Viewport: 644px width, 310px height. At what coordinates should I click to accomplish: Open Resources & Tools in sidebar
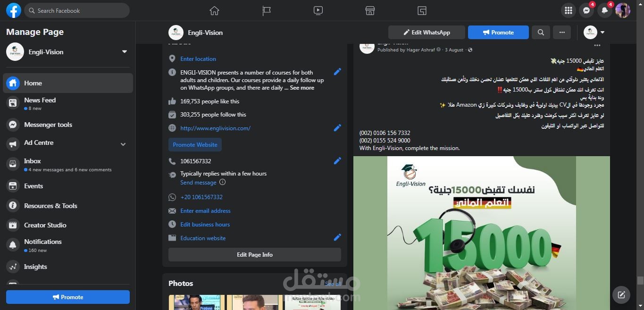(x=68, y=206)
